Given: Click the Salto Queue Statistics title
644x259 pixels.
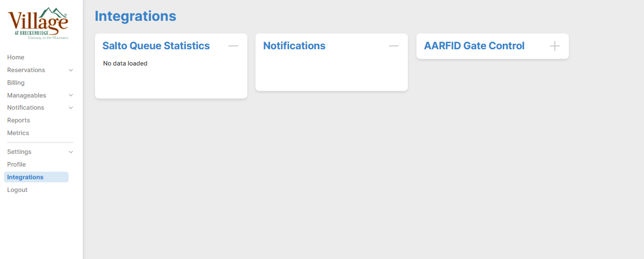Looking at the screenshot, I should (156, 46).
